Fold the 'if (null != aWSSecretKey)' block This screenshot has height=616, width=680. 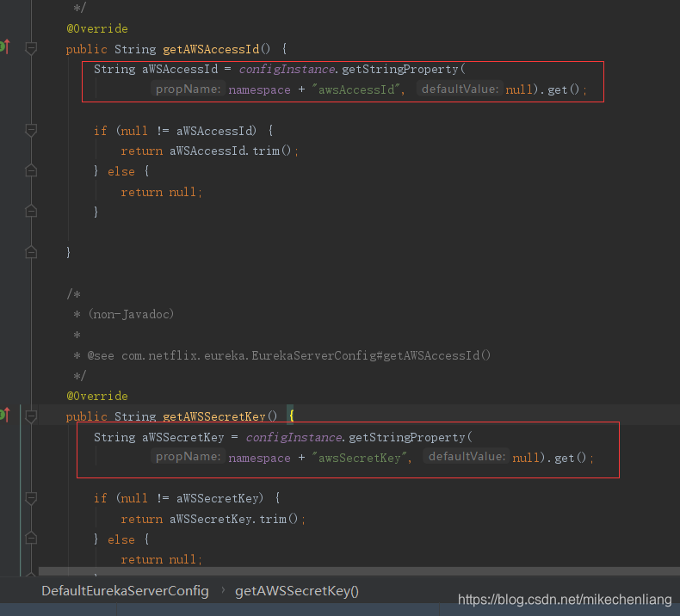(31, 498)
